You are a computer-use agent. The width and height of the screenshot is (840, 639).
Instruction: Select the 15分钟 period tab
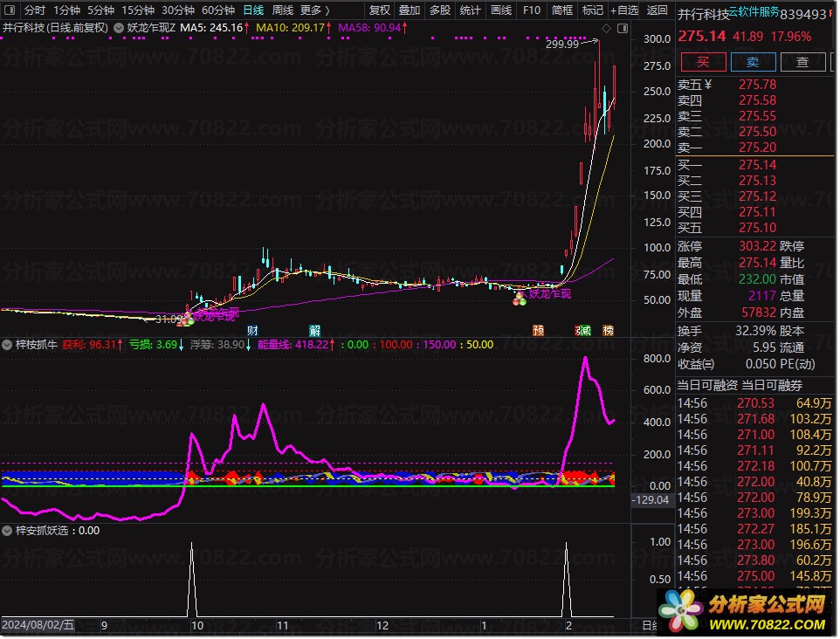tap(138, 10)
